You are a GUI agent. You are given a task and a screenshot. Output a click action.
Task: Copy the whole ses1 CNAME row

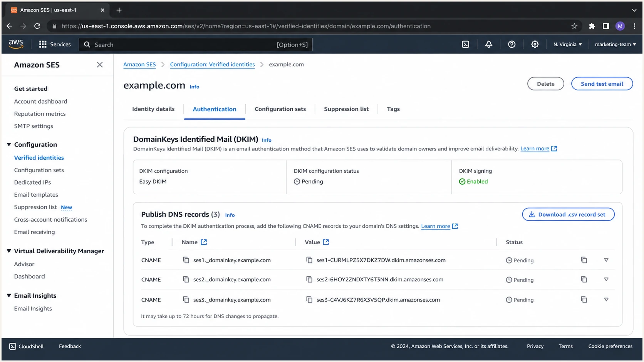(x=584, y=260)
